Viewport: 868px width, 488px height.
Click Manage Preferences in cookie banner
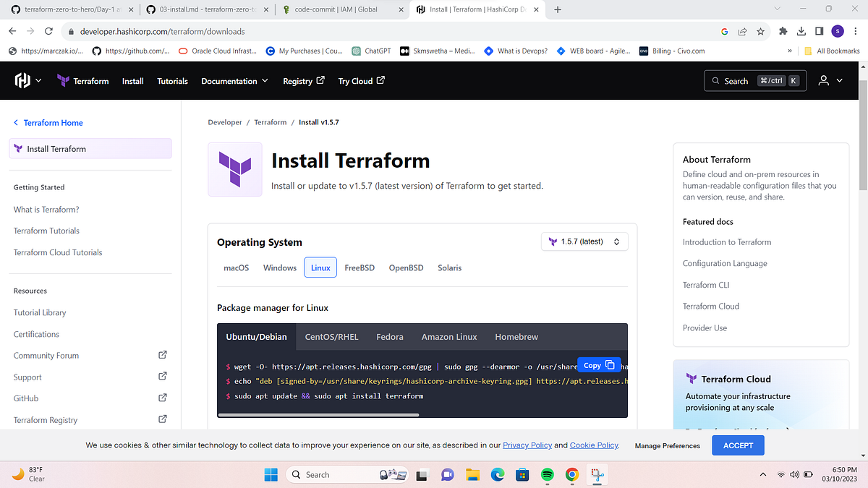(667, 446)
